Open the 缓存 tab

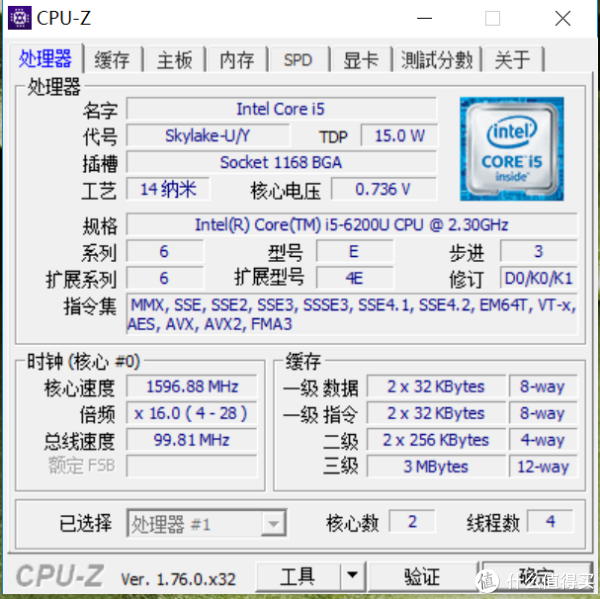point(112,60)
